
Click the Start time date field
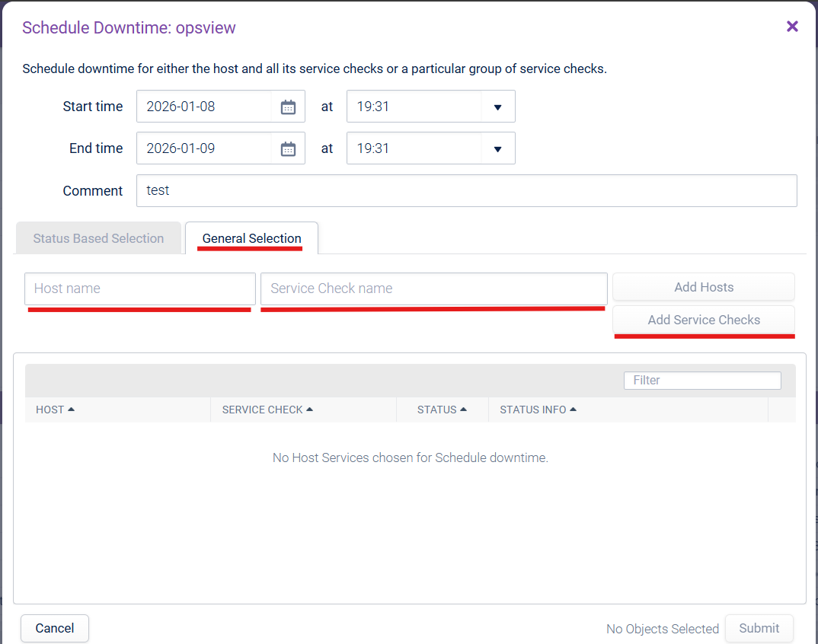tap(204, 107)
